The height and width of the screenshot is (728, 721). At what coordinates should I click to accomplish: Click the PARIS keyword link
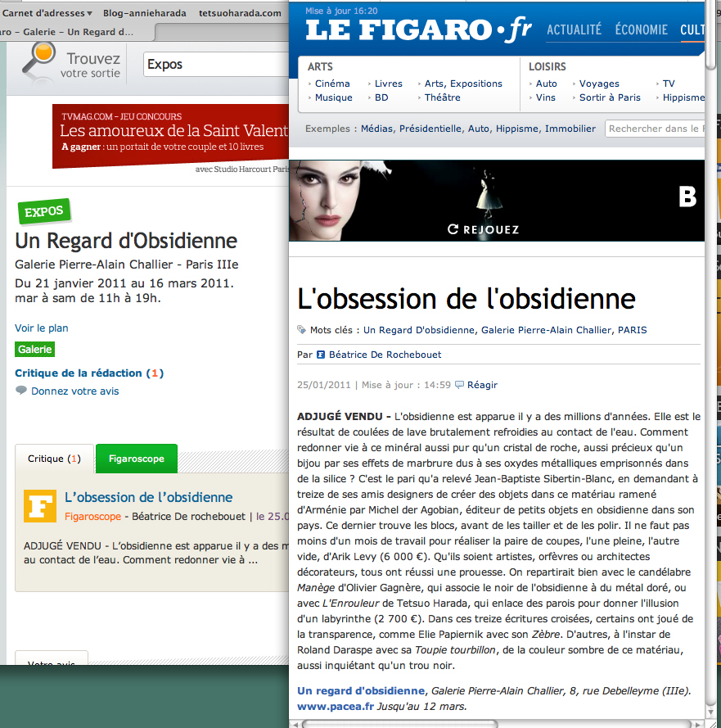click(632, 330)
